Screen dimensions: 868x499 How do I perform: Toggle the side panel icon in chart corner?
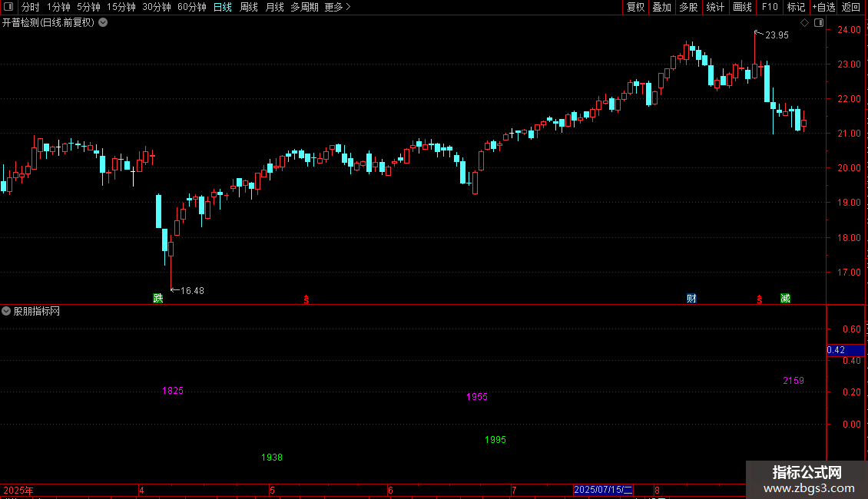(x=819, y=23)
